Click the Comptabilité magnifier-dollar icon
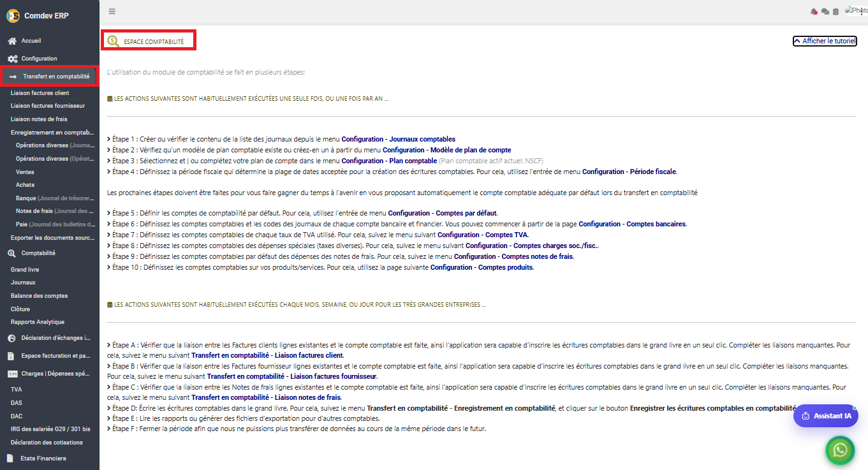The height and width of the screenshot is (470, 868). (12, 253)
